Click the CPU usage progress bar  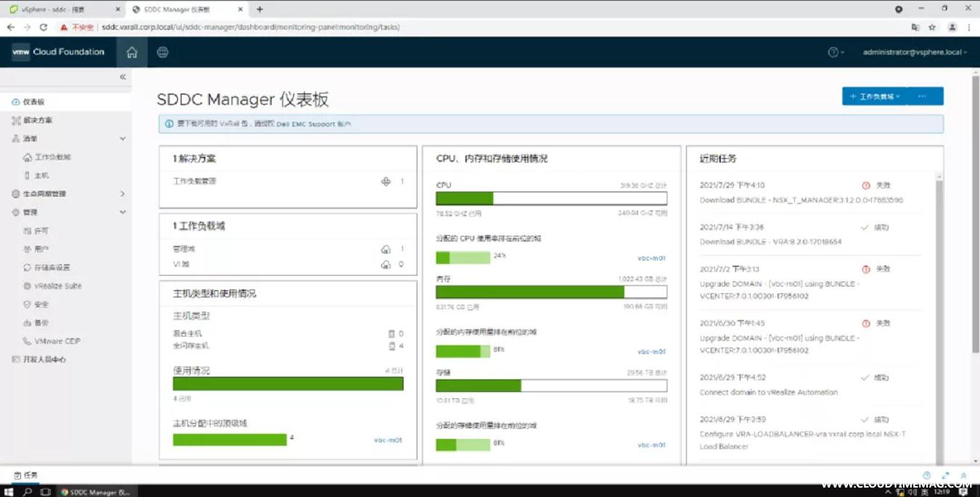point(551,199)
